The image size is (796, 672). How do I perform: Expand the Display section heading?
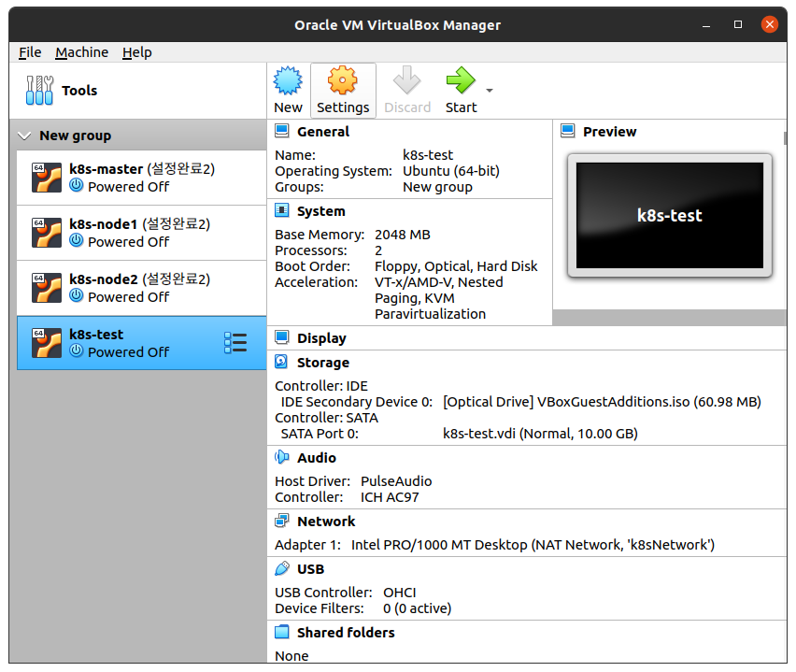[x=321, y=338]
